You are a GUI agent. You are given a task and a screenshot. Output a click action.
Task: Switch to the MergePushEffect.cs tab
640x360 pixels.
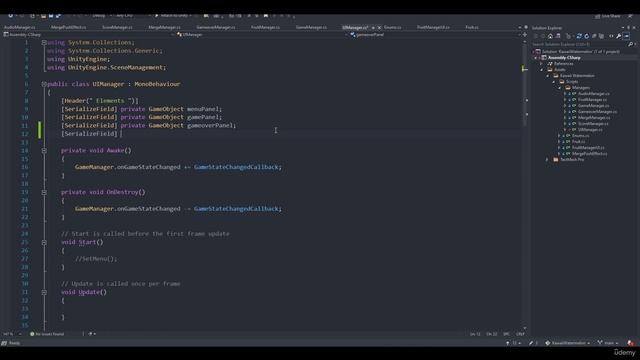point(69,27)
